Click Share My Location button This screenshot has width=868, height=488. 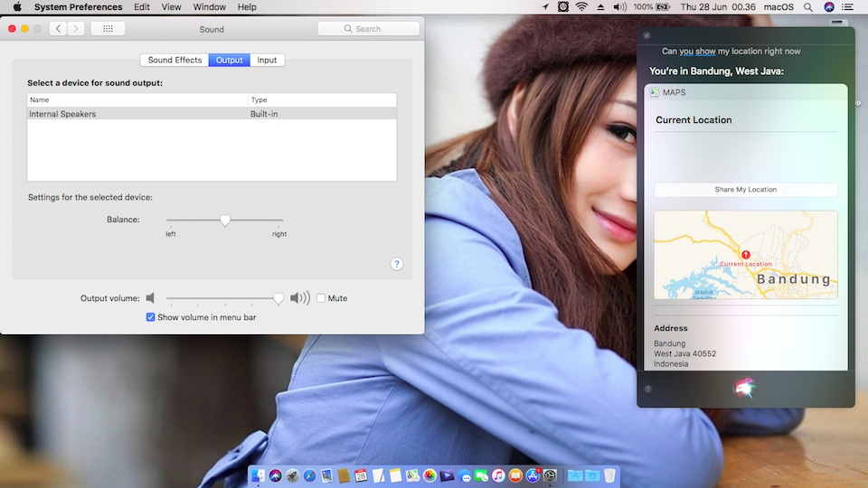pos(745,190)
